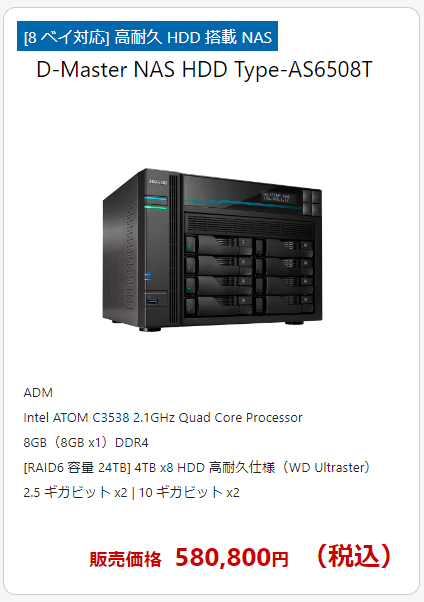424x602 pixels.
Task: Click the 2.5 ギガビット x2 network spec
Action: coord(75,492)
